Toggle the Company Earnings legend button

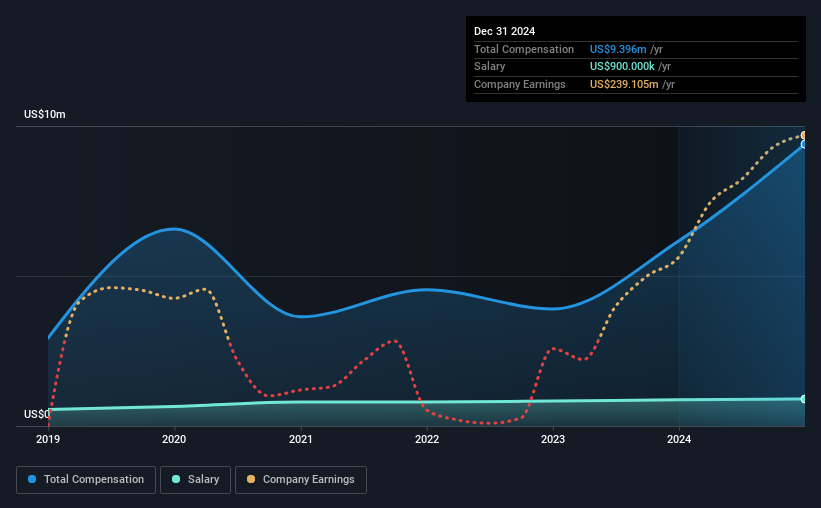tap(301, 480)
